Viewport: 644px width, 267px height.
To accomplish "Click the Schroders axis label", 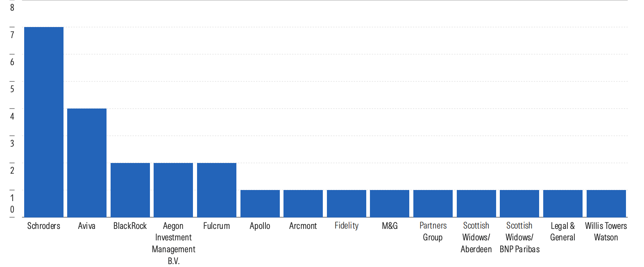I will coord(44,226).
